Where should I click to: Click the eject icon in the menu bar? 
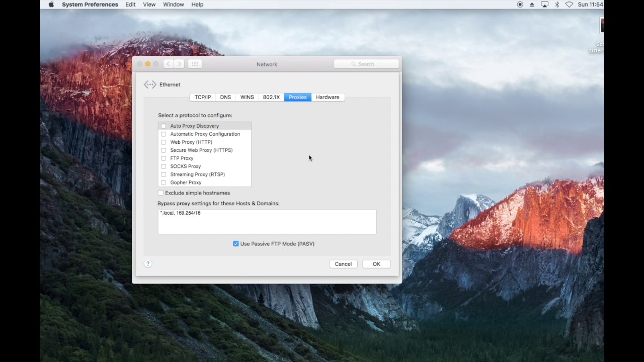pyautogui.click(x=532, y=5)
